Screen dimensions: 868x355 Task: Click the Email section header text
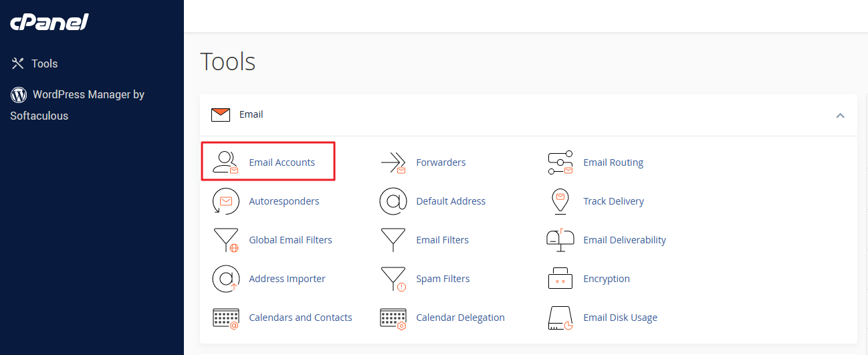coord(251,114)
